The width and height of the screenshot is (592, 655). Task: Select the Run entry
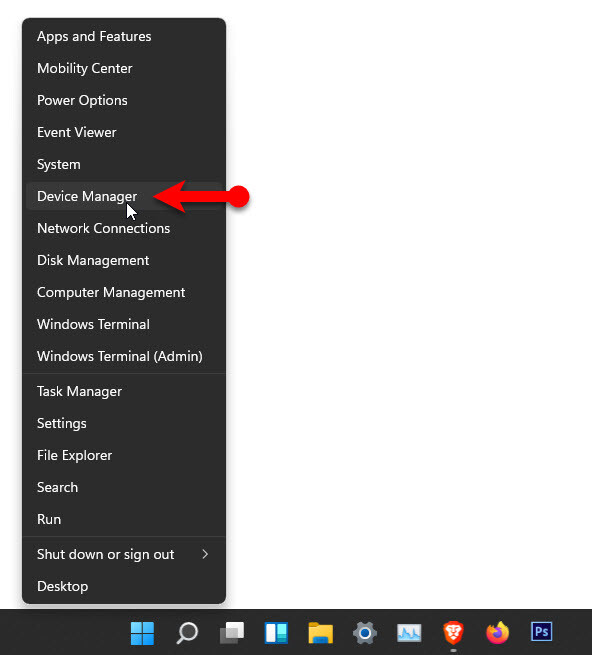(124, 519)
